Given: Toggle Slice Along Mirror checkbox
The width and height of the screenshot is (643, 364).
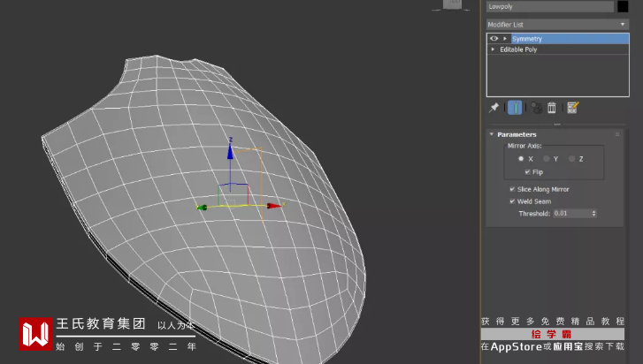Looking at the screenshot, I should tap(512, 189).
